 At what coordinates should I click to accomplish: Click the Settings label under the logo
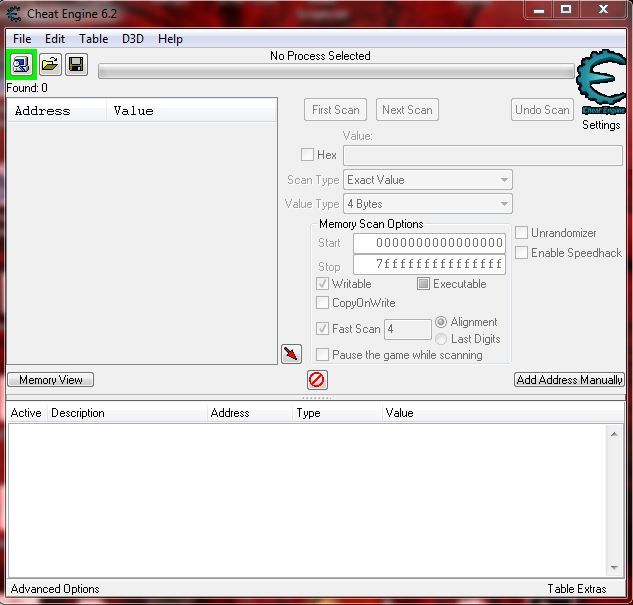(x=601, y=125)
